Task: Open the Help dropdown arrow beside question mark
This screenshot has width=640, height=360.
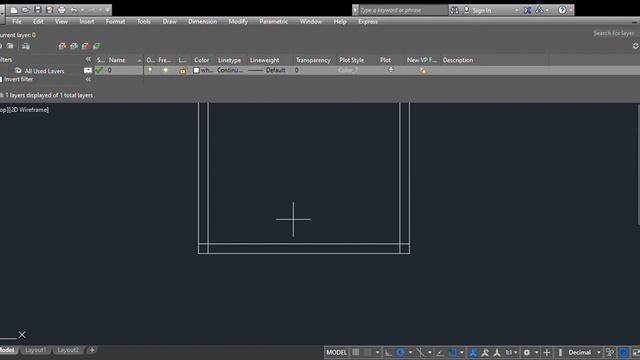Action: pyautogui.click(x=571, y=10)
